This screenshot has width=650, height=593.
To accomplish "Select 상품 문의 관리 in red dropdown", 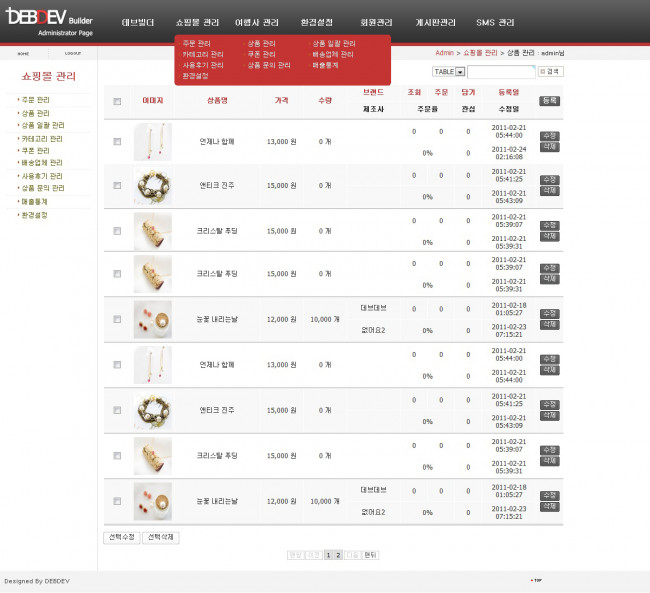I will click(269, 65).
